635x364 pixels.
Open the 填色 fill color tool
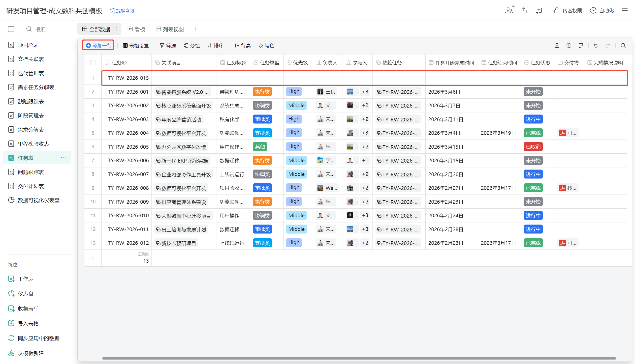(x=266, y=46)
